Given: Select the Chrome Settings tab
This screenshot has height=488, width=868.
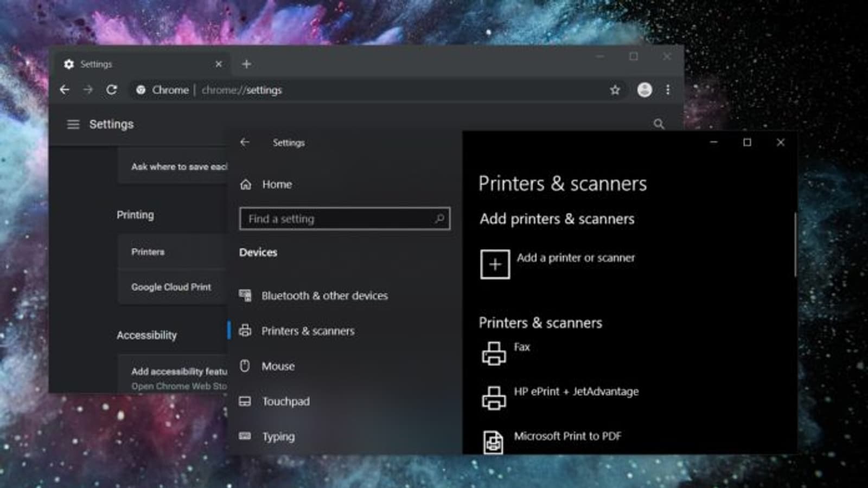Looking at the screenshot, I should point(143,64).
